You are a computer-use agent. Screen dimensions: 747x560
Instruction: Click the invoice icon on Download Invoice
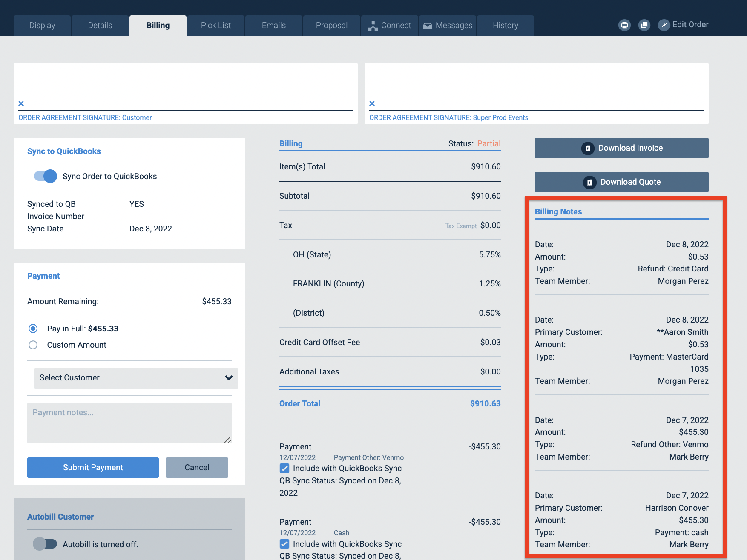point(588,148)
